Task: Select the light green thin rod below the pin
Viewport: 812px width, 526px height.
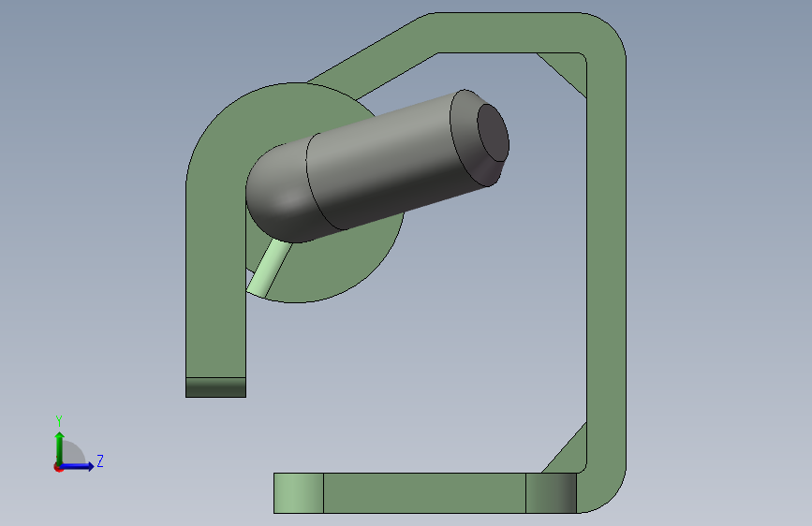Action: tap(268, 270)
